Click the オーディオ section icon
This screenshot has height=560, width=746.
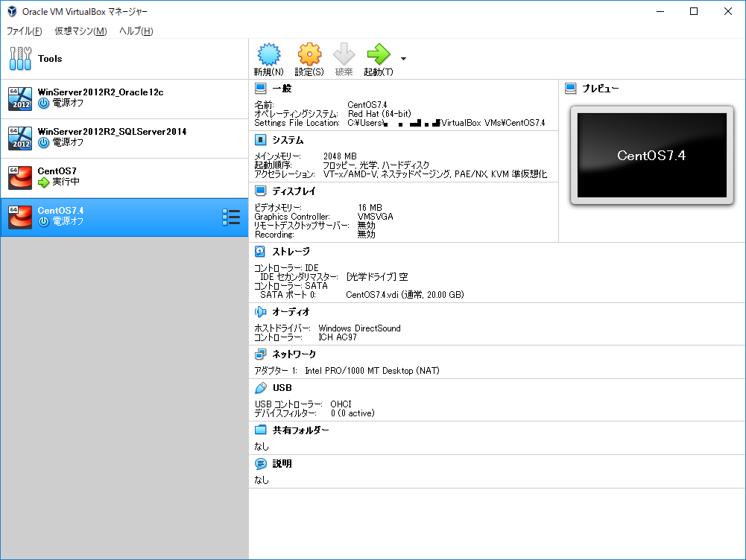(x=259, y=311)
